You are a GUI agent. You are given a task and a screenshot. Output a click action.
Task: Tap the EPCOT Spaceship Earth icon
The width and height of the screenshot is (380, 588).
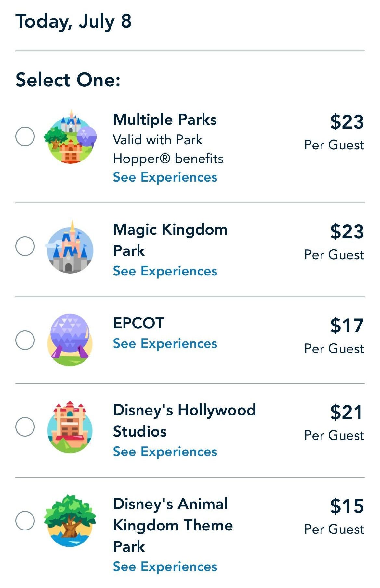(70, 340)
